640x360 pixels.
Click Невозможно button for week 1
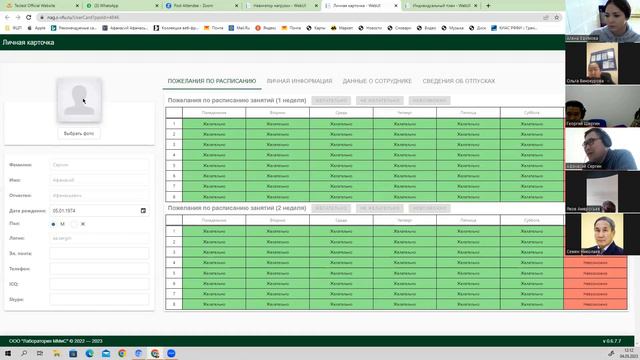tap(429, 100)
